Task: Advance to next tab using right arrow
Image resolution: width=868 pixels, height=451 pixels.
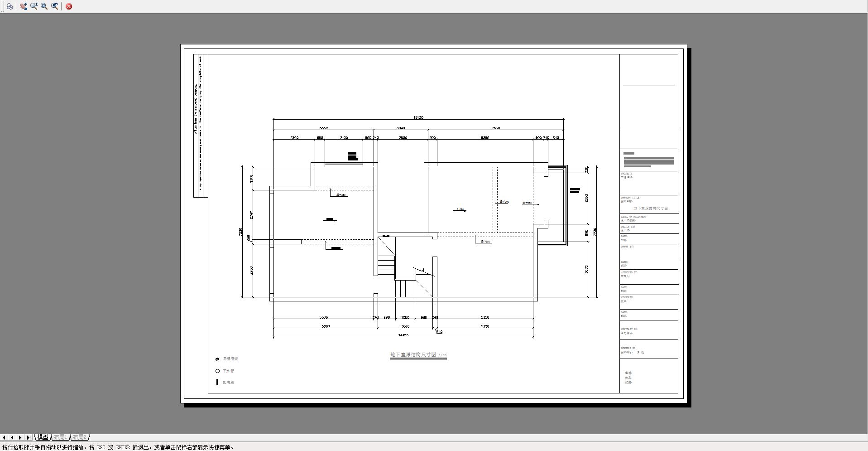Action: click(x=20, y=437)
